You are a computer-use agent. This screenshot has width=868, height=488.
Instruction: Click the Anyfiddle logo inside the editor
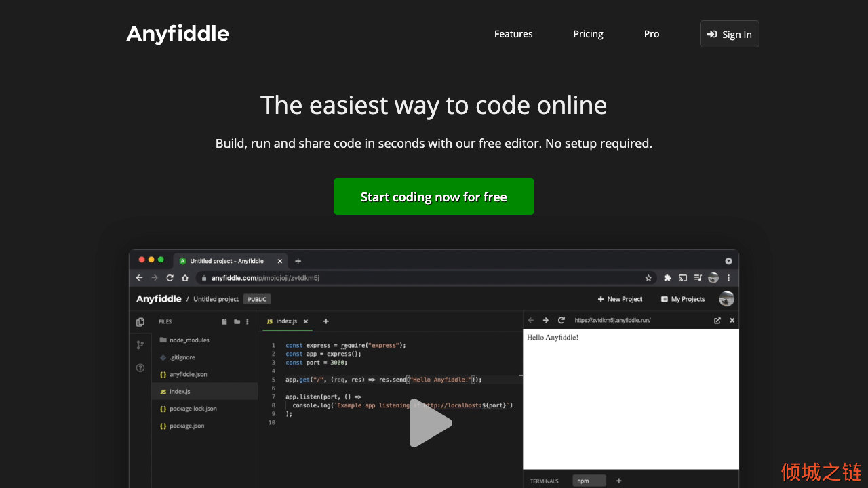click(x=159, y=299)
